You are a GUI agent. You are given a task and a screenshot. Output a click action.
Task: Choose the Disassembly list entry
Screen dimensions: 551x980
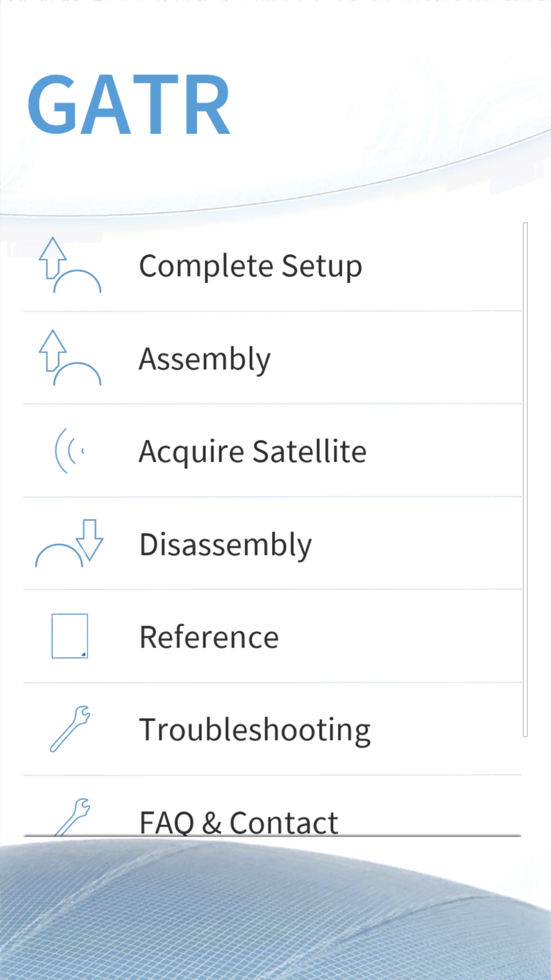pyautogui.click(x=272, y=544)
